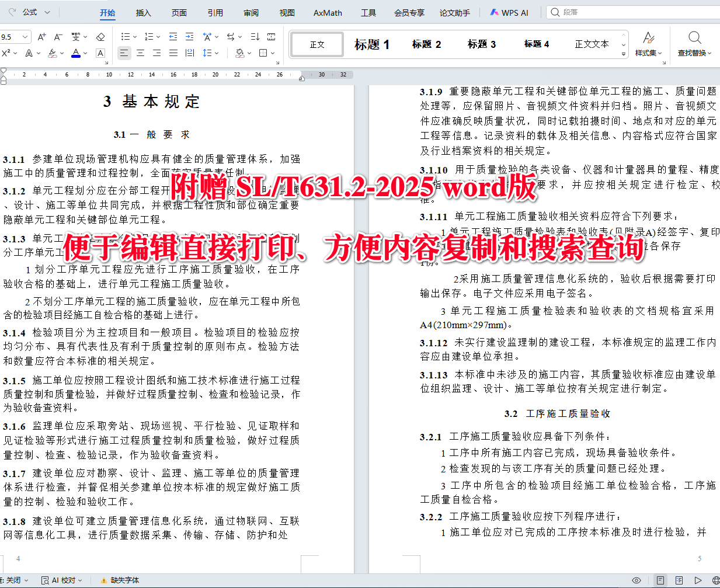Apply the 标题 4 style
Screen dimensions: 720x588
tap(537, 44)
